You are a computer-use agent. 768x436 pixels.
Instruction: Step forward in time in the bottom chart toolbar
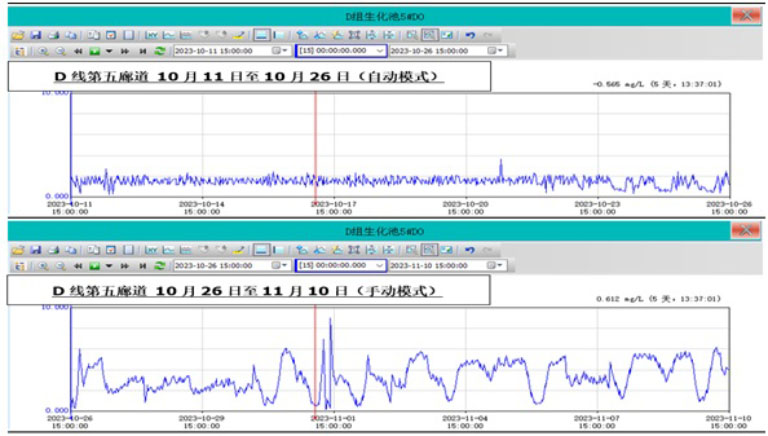point(125,266)
